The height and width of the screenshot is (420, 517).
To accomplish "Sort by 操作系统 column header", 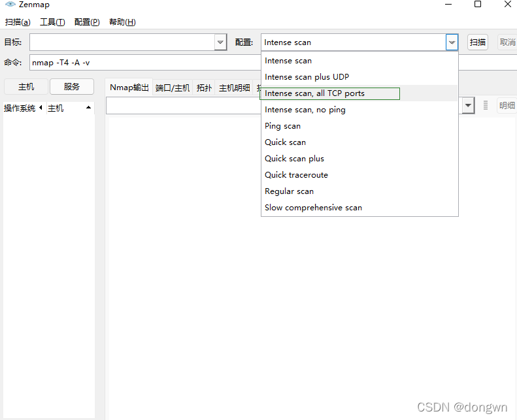I will click(23, 108).
